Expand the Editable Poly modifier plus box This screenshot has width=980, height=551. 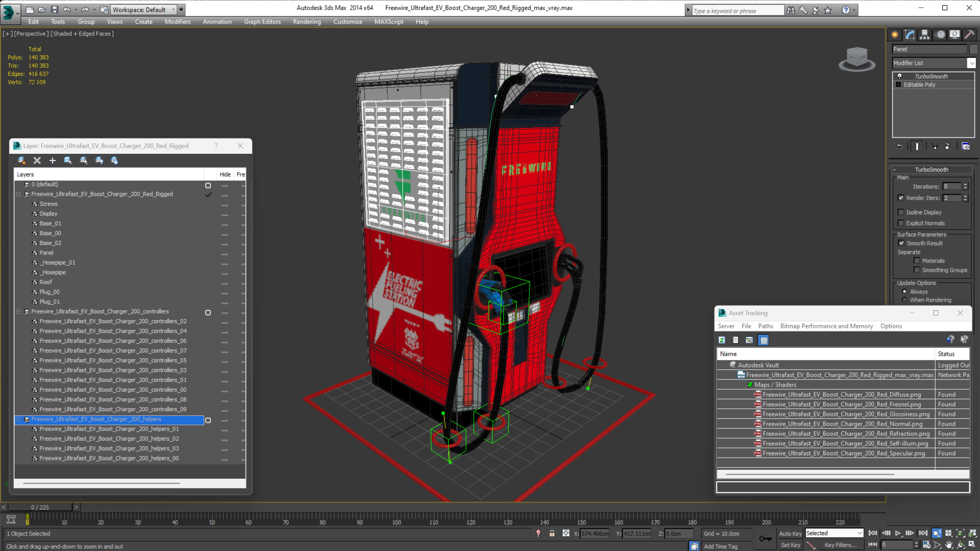899,84
